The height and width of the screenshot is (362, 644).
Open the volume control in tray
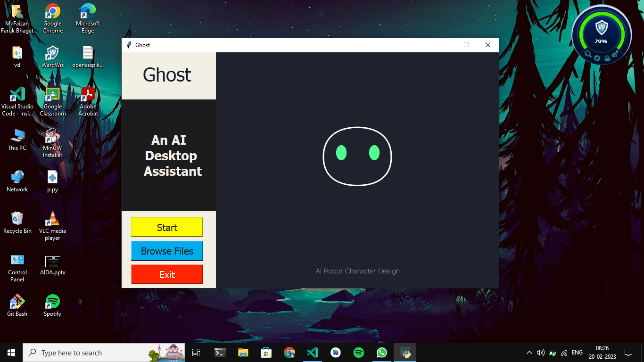[x=540, y=353]
